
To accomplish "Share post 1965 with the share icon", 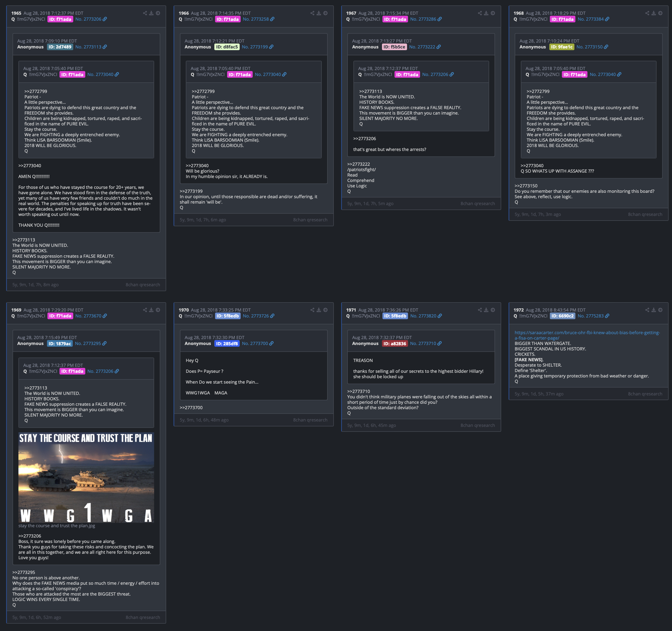I will pos(145,13).
